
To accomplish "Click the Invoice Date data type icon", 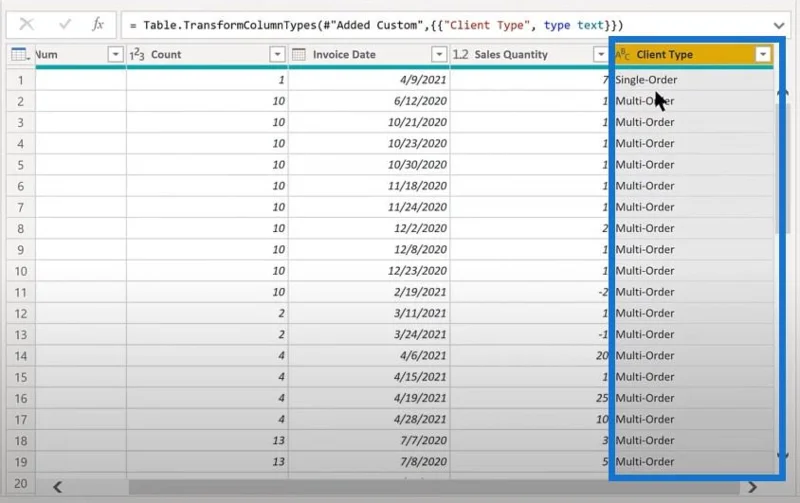I will click(x=299, y=54).
